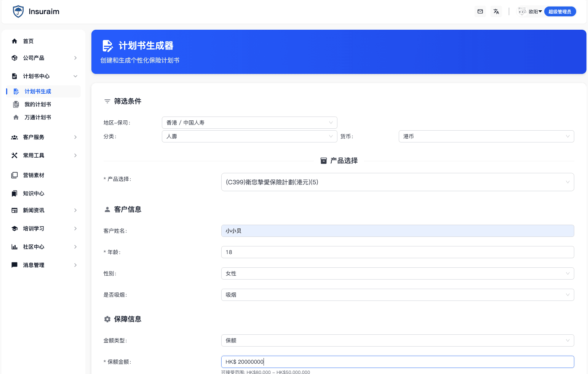588x374 pixels.
Task: Navigate to 万通计划书
Action: (37, 117)
